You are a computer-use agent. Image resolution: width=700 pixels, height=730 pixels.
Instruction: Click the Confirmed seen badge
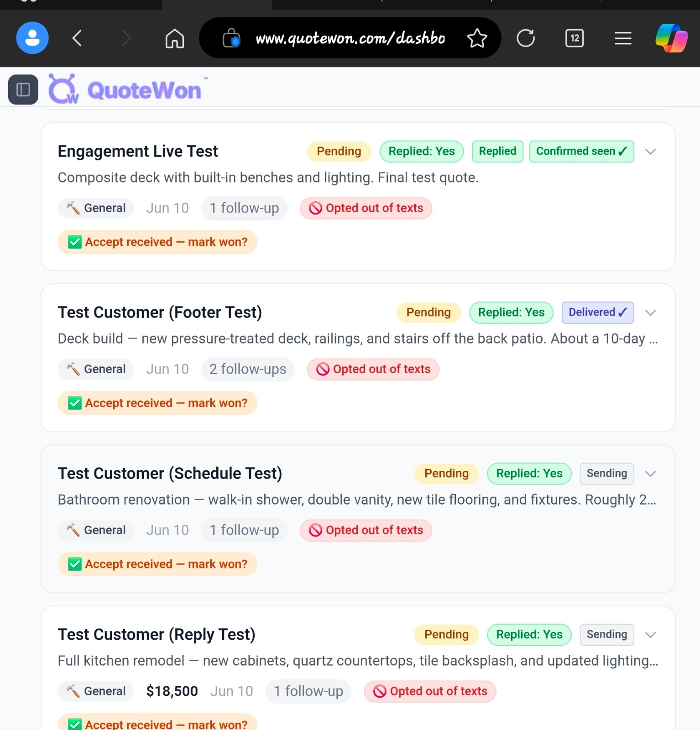[581, 151]
